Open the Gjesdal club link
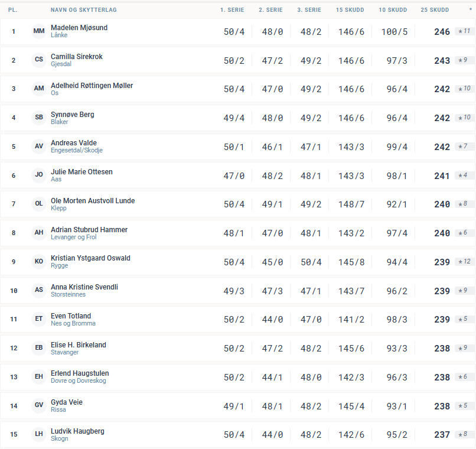476x449 pixels. coord(61,64)
